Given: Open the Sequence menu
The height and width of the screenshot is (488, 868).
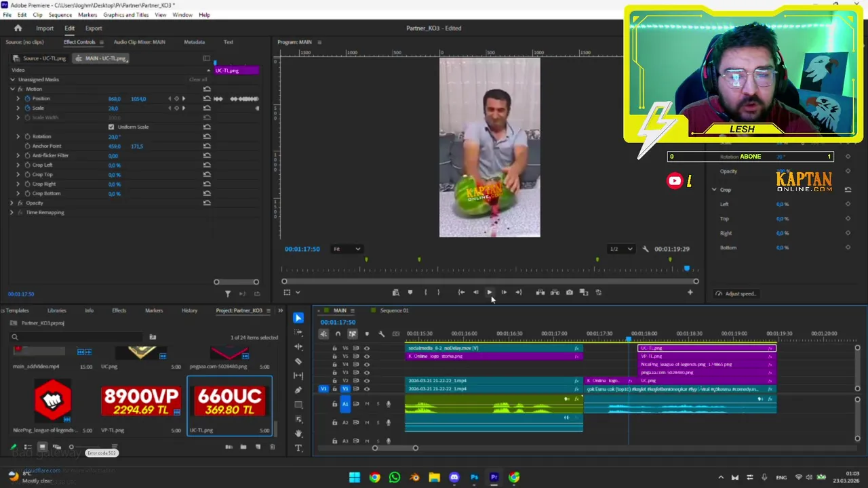Looking at the screenshot, I should point(60,15).
